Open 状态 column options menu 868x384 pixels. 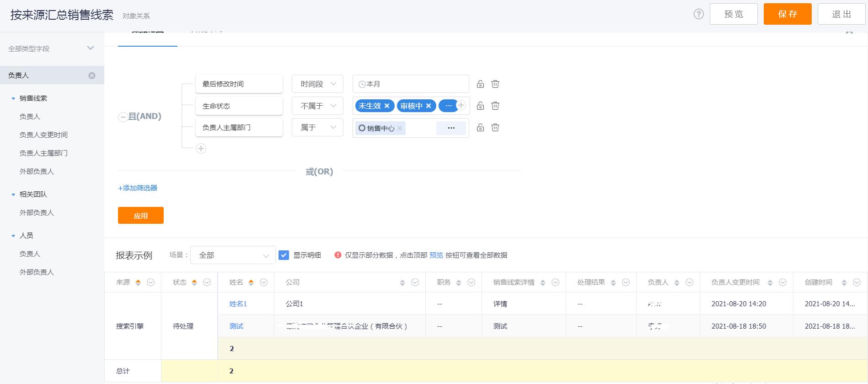pos(207,282)
